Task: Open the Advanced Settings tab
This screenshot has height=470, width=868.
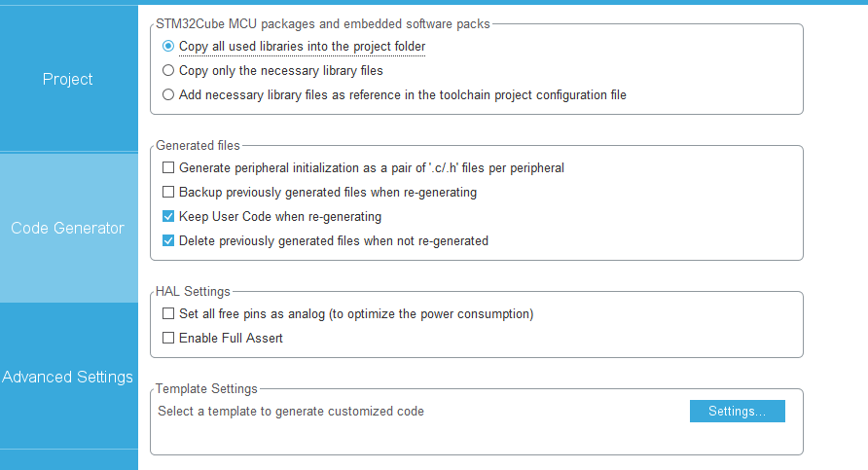Action: click(x=68, y=377)
